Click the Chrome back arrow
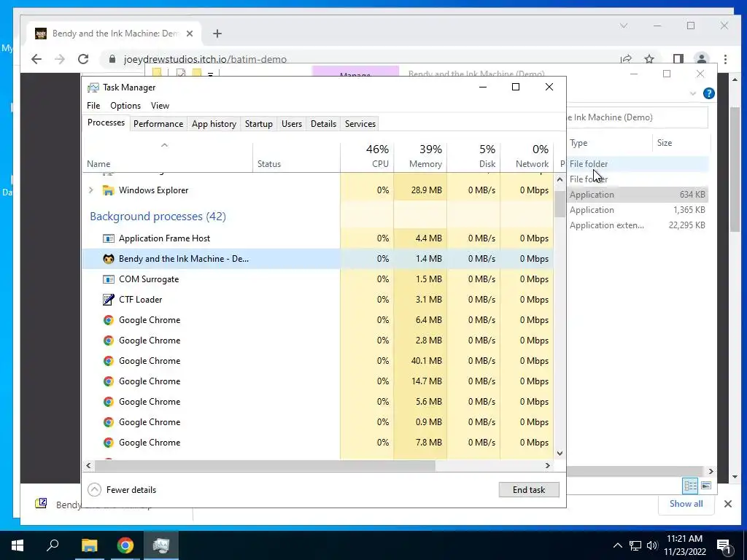Image resolution: width=747 pixels, height=560 pixels. click(36, 59)
